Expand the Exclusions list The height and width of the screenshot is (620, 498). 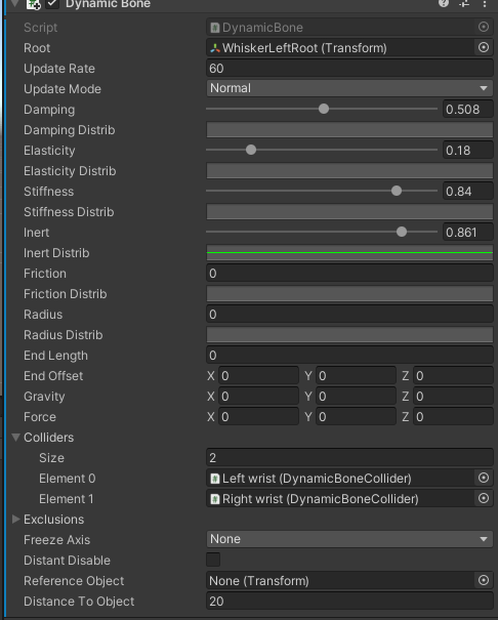coord(16,519)
